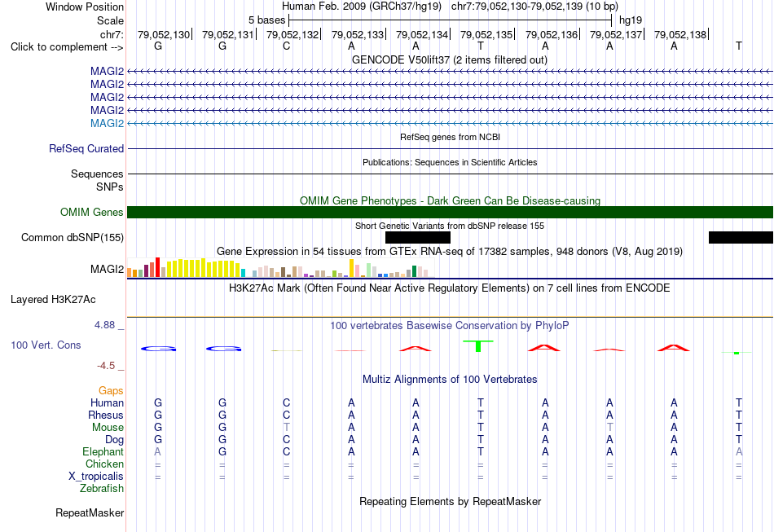Open the RefSeq Curated track label
This screenshot has height=532, width=774.
(x=86, y=148)
